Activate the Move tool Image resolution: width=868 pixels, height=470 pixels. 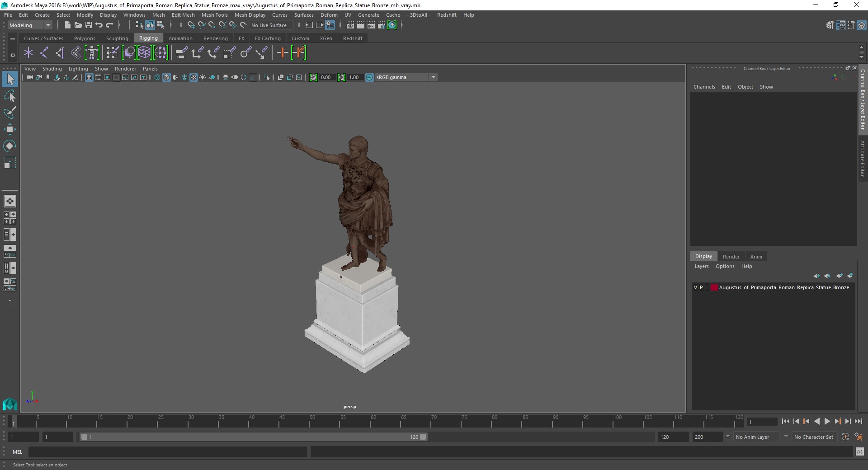[x=10, y=129]
